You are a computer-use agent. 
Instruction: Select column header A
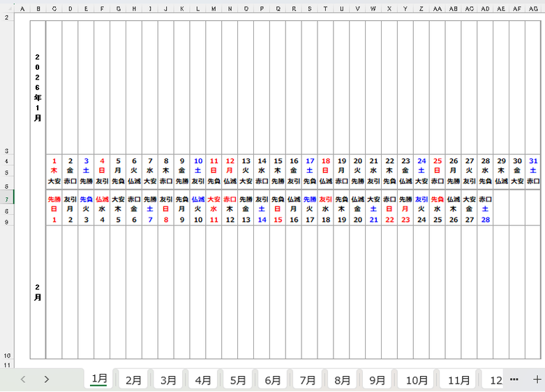tap(22, 9)
